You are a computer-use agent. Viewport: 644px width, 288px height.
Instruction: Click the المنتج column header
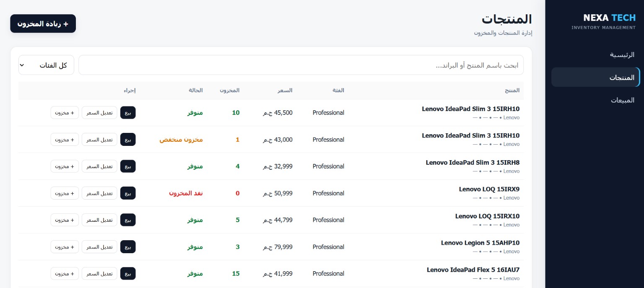click(512, 90)
